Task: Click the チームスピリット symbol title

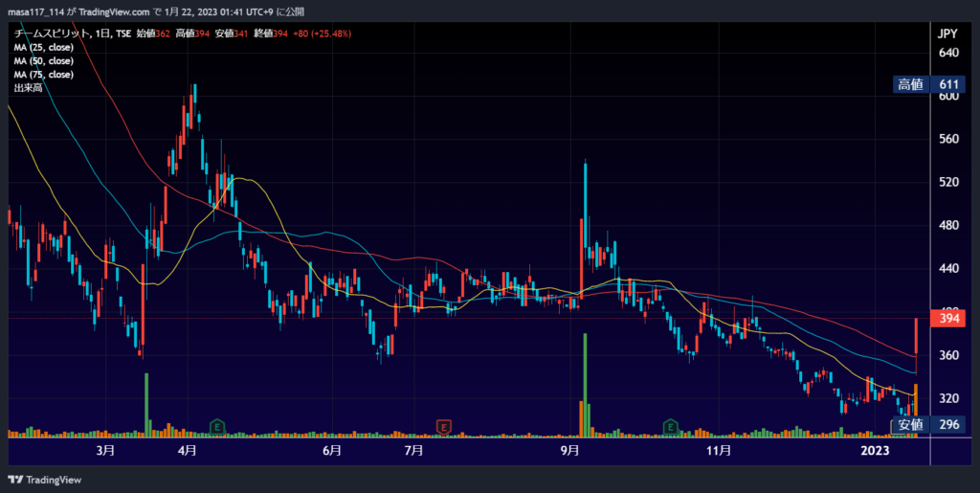Action: tap(50, 34)
